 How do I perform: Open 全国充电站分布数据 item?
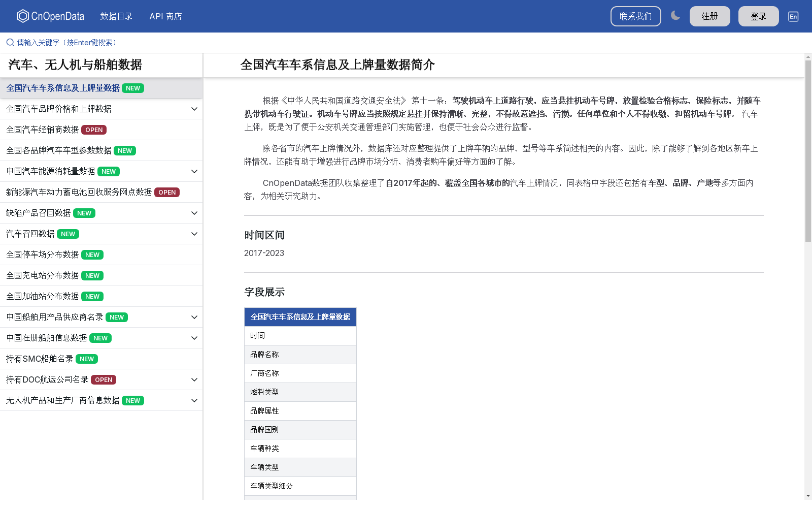coord(101,275)
